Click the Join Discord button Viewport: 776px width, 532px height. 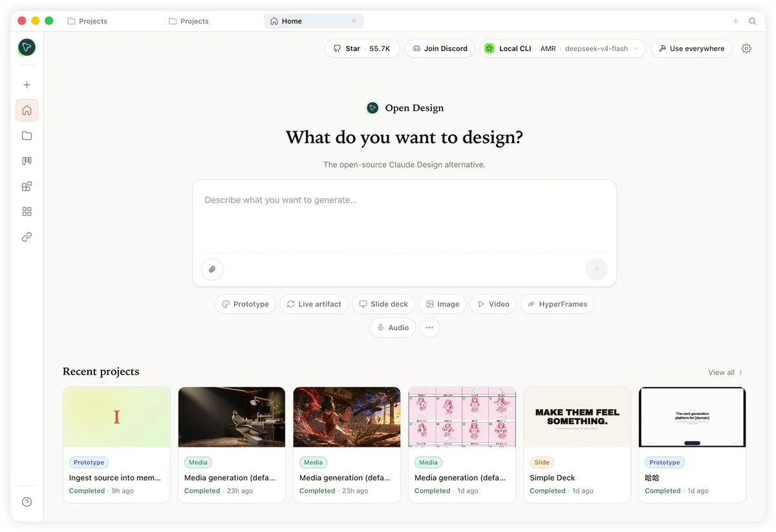tap(440, 48)
